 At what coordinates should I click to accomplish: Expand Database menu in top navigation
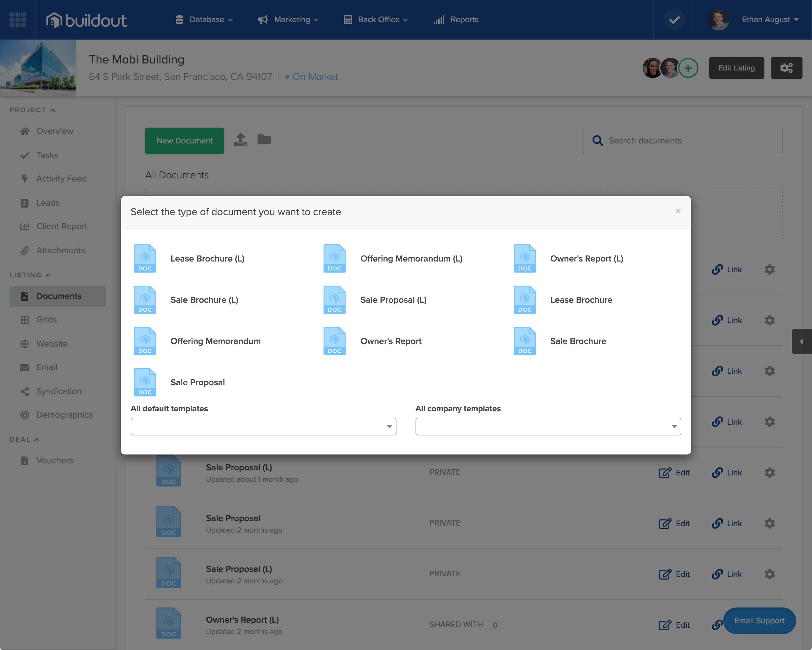[204, 20]
